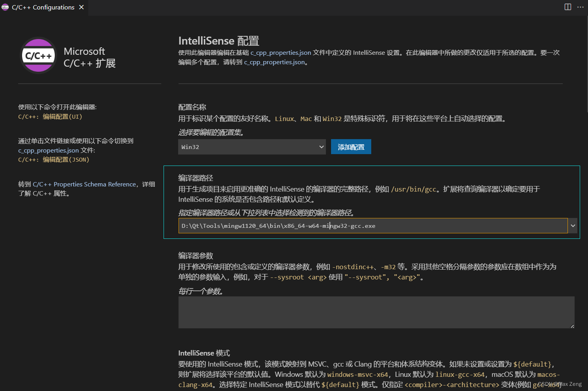Click the C/C++: 编辑配置(JSON) command text
Image resolution: width=588 pixels, height=391 pixels.
54,160
